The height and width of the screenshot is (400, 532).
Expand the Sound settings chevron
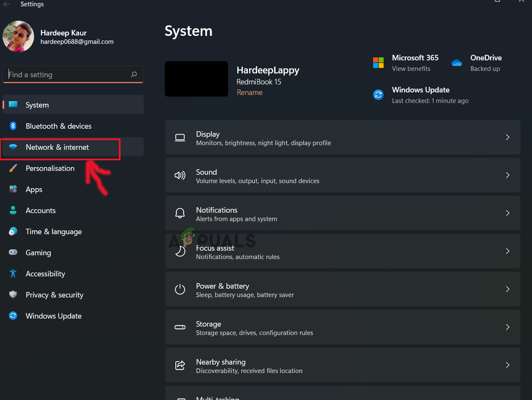[x=508, y=175]
